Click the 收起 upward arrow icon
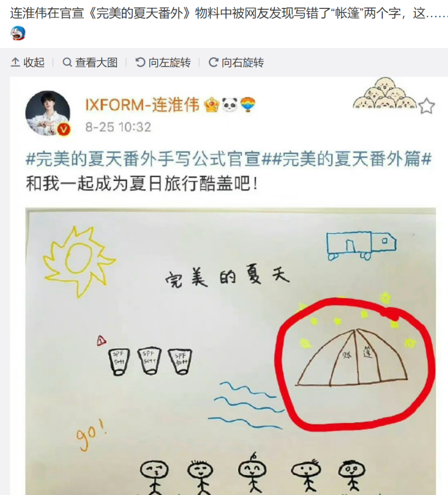 (15, 62)
